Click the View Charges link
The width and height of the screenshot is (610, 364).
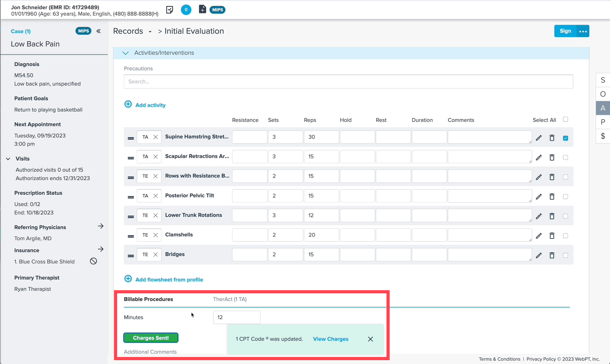pyautogui.click(x=330, y=339)
